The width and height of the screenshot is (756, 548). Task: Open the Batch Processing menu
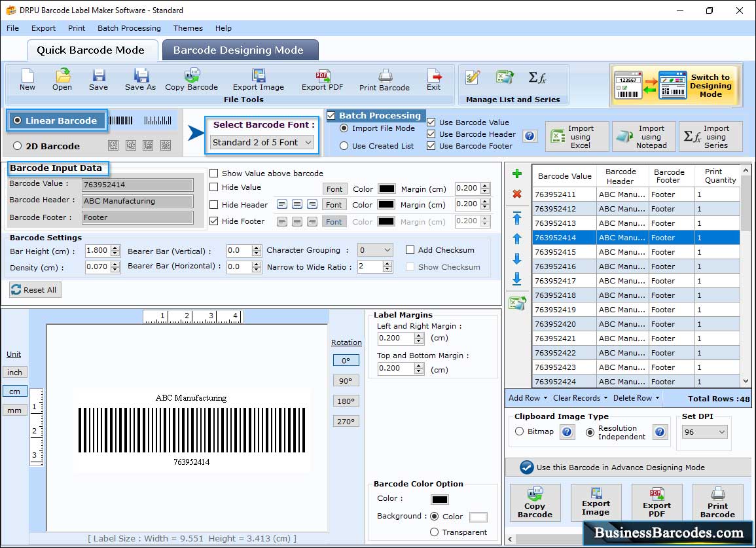pos(129,28)
